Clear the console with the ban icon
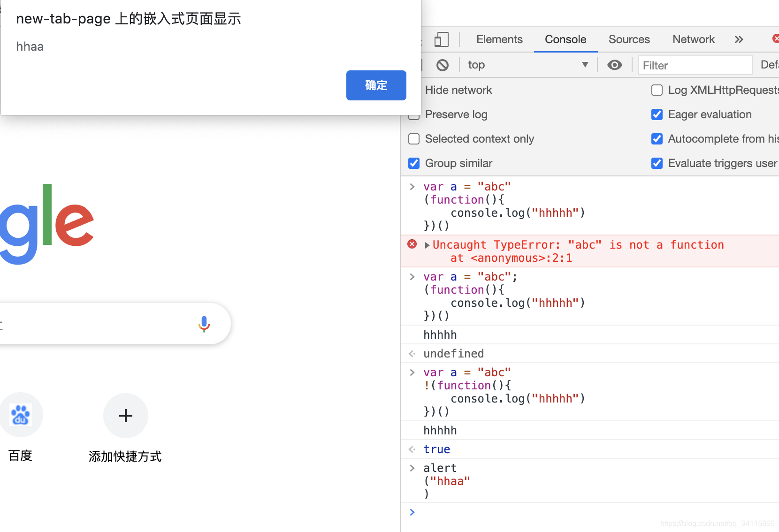Viewport: 779px width, 532px height. pos(443,65)
